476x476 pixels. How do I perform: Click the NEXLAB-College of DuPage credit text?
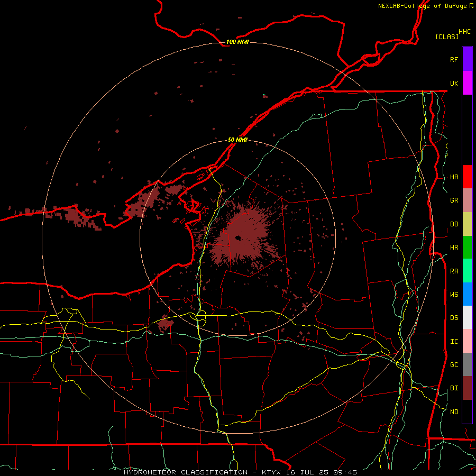pos(422,6)
